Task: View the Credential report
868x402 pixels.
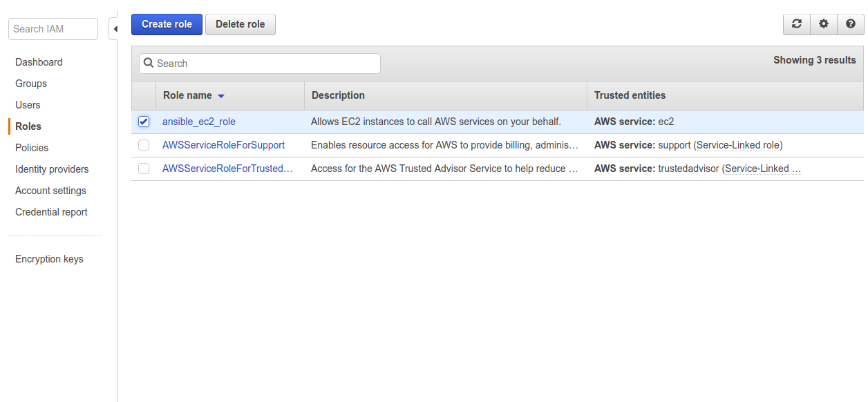Action: (x=51, y=212)
